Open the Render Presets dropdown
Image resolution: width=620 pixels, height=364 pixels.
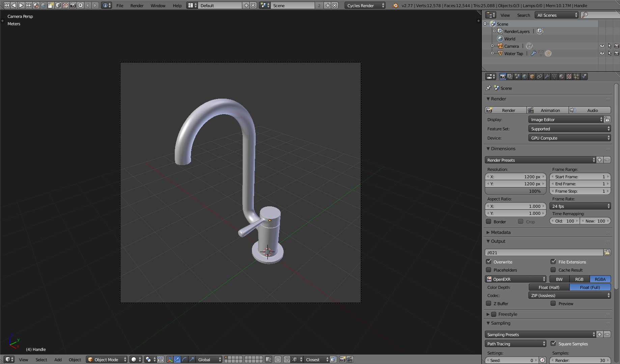click(x=540, y=160)
